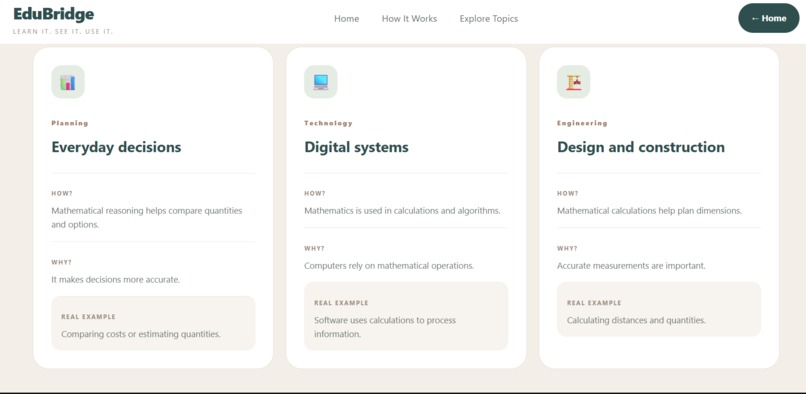This screenshot has height=394, width=806.
Task: Click the EduBridge logo
Action: 53,14
